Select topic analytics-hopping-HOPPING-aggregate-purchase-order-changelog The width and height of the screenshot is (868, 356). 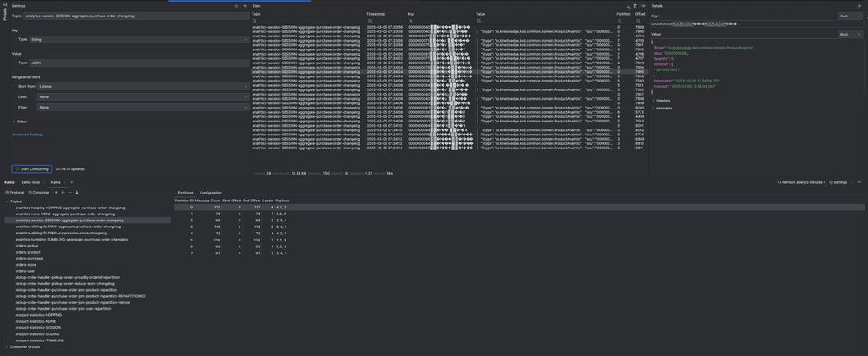click(x=70, y=208)
